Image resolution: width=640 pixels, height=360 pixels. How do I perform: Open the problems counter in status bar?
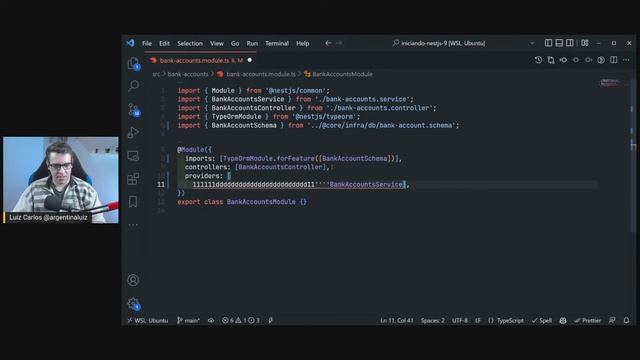point(241,320)
